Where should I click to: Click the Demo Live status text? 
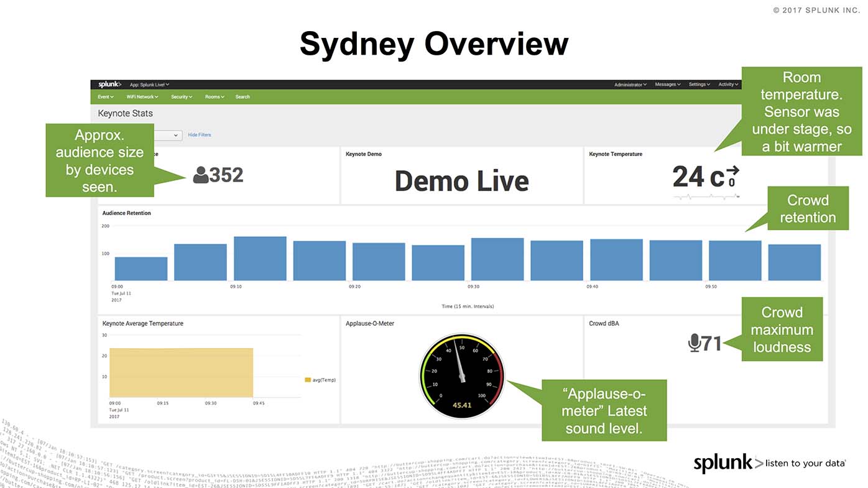coord(461,181)
